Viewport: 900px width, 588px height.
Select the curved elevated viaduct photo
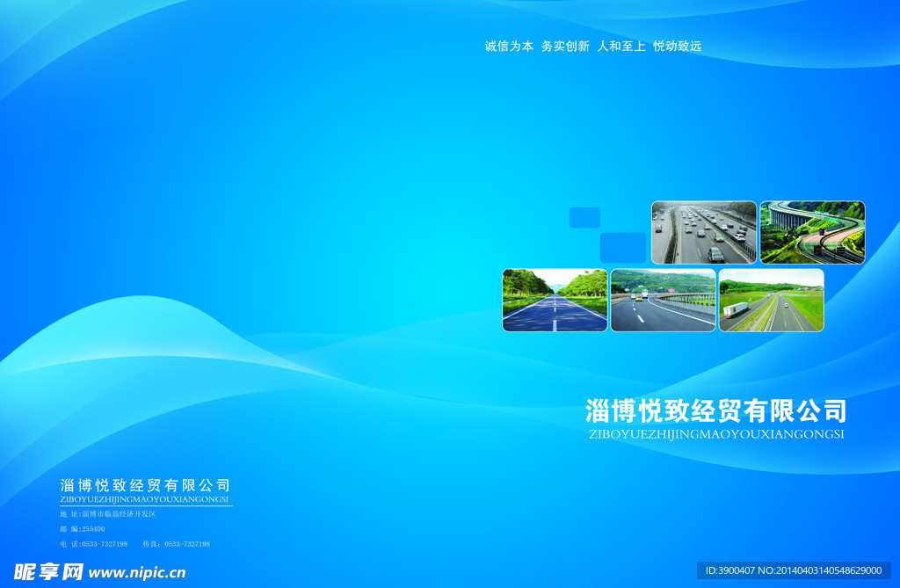click(812, 233)
